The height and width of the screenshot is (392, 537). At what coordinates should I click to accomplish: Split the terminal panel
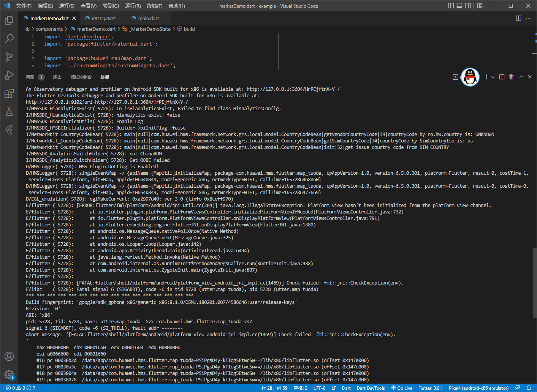click(x=502, y=77)
